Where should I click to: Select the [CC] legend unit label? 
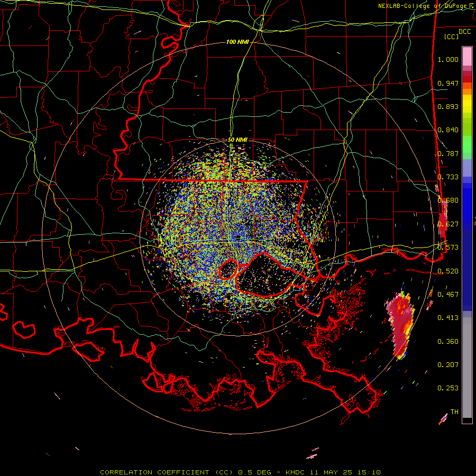pyautogui.click(x=451, y=36)
